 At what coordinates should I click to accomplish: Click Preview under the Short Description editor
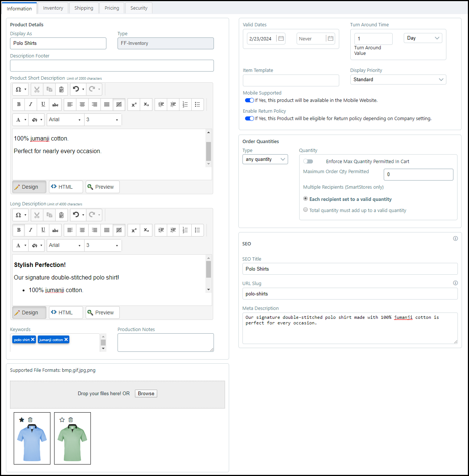[103, 187]
